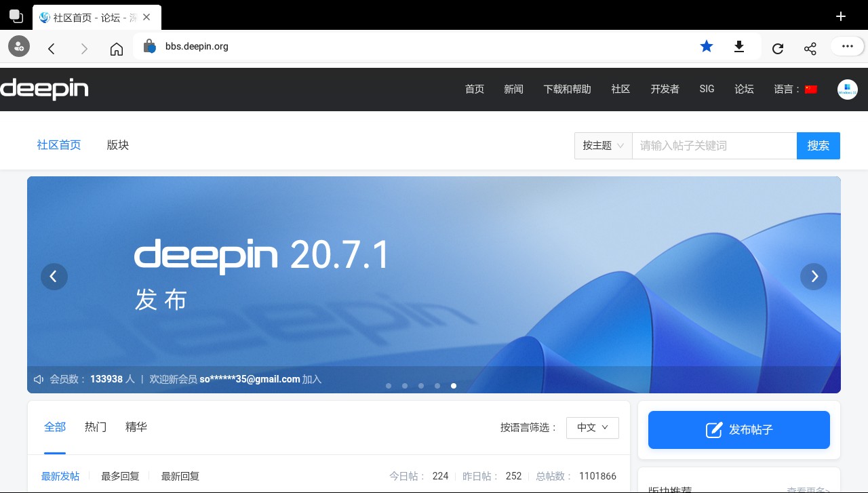Select the fourth banner carousel dot
This screenshot has height=493, width=868.
pyautogui.click(x=437, y=386)
